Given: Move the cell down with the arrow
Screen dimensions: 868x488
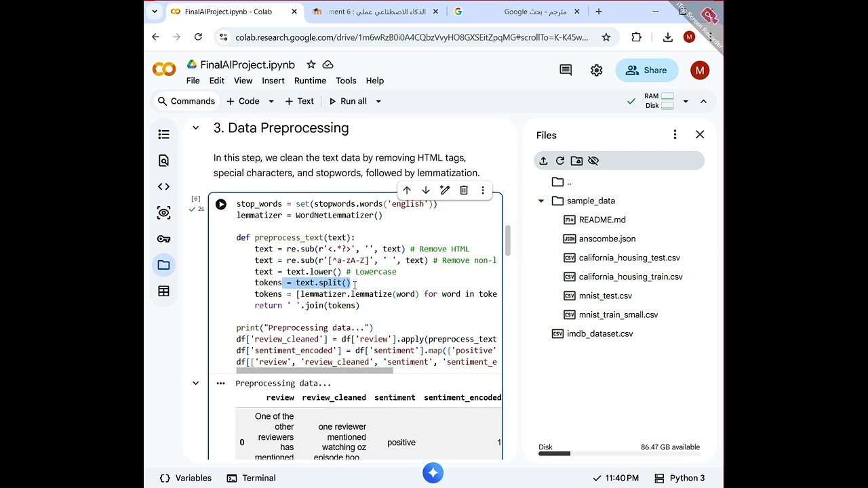Looking at the screenshot, I should tap(426, 190).
